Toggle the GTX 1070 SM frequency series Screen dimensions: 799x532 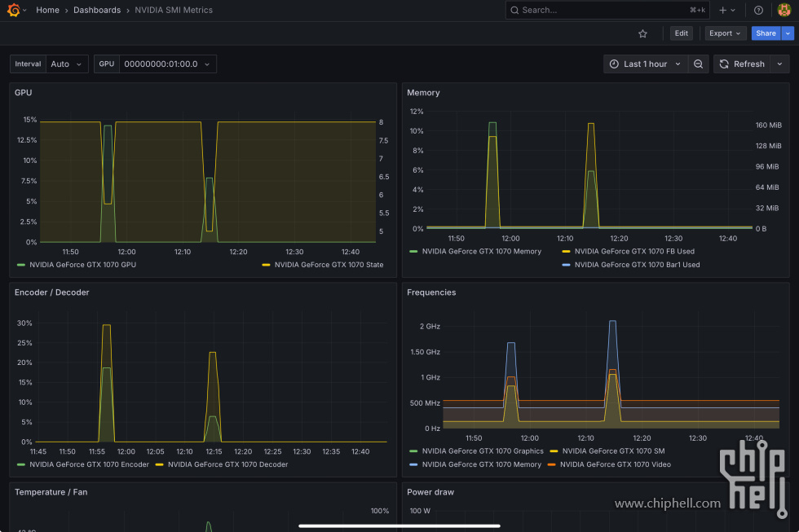pos(613,451)
